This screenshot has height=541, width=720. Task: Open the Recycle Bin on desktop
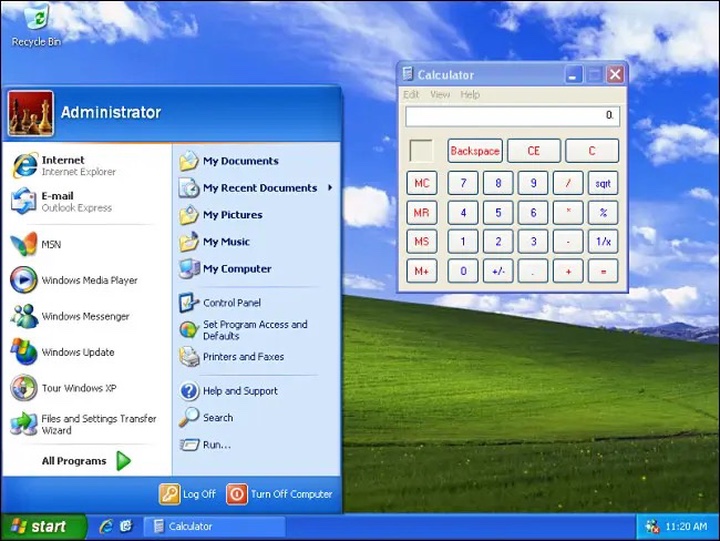[36, 24]
